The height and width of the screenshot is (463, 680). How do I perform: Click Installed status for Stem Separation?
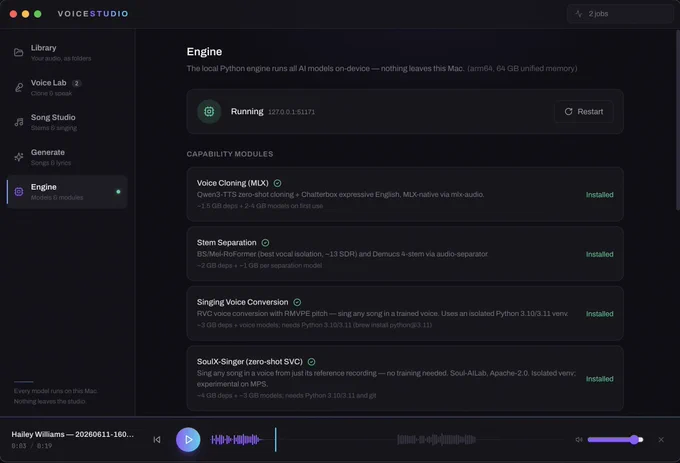pyautogui.click(x=599, y=254)
